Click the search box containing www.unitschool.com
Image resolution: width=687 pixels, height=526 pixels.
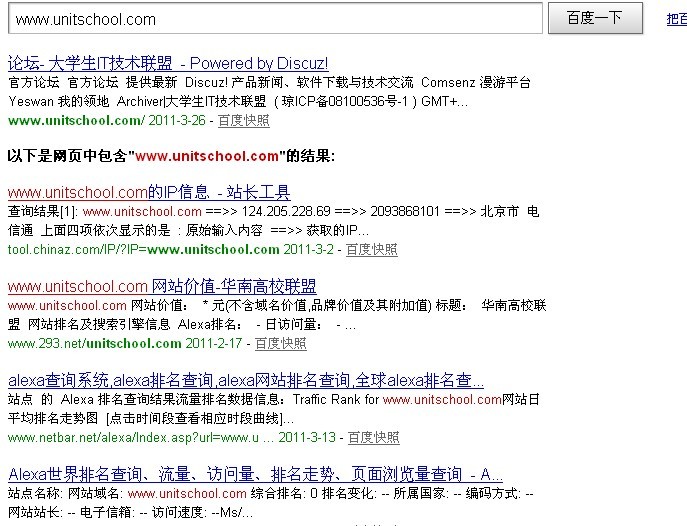click(x=275, y=18)
